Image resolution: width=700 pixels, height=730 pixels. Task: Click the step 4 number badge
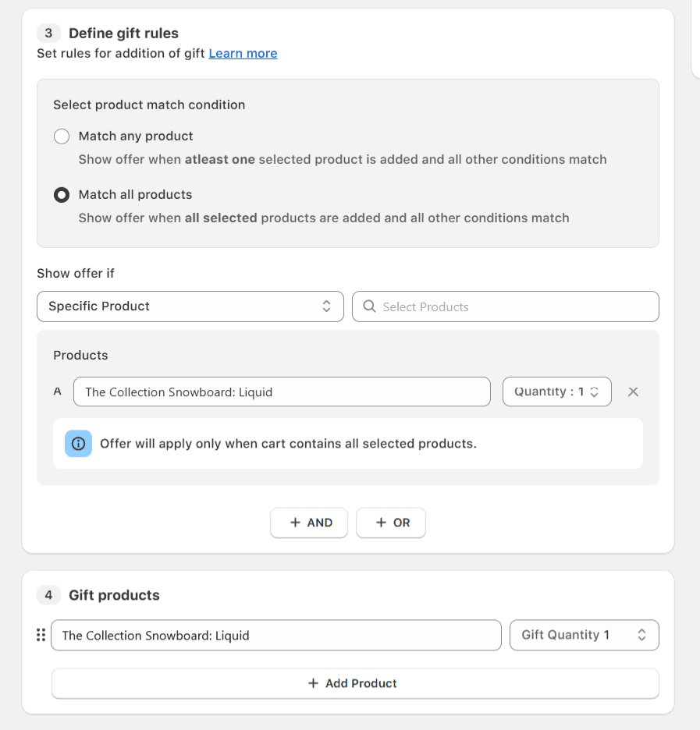(x=48, y=595)
